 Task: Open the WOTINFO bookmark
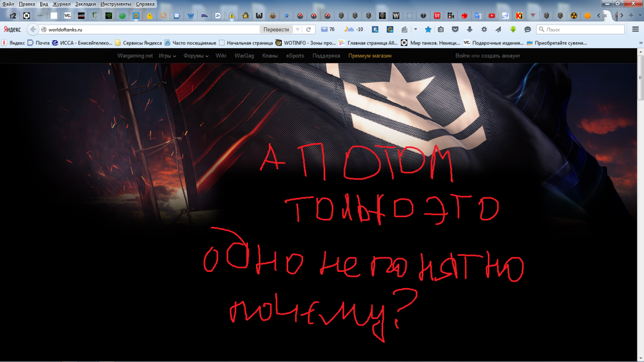click(x=306, y=43)
